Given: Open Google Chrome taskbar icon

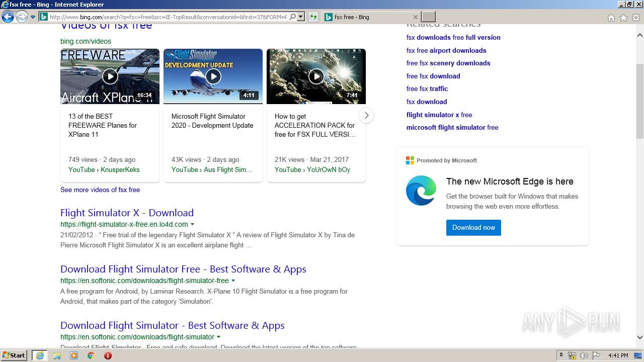Looking at the screenshot, I should (91, 355).
